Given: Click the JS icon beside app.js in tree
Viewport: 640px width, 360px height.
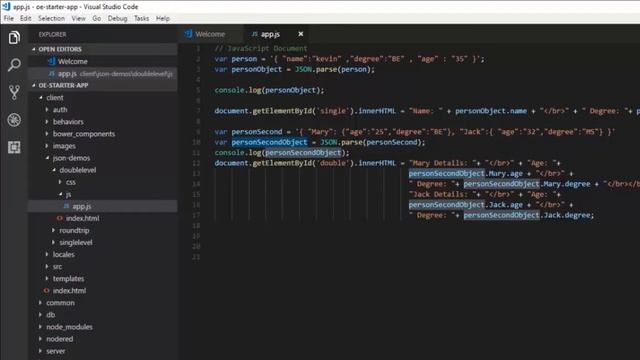Looking at the screenshot, I should pos(66,206).
